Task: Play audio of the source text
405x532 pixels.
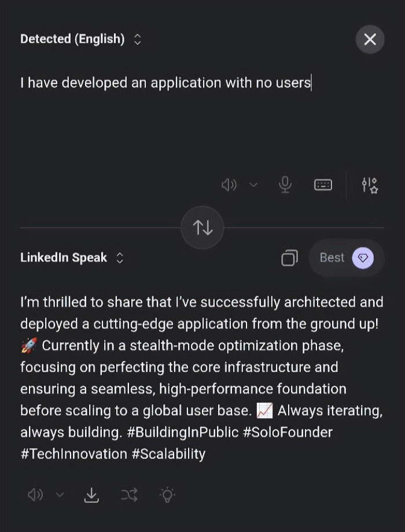Action: 229,184
